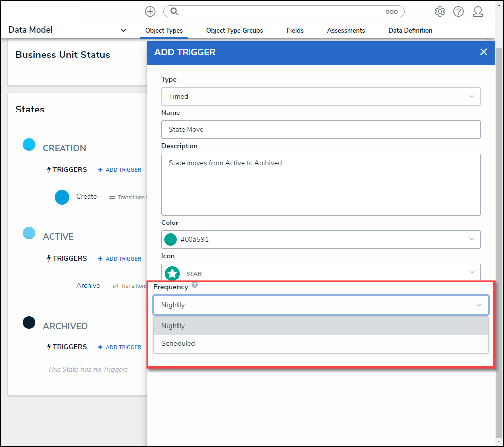Open the help question mark icon
Screen dimensions: 504x447
click(x=458, y=11)
